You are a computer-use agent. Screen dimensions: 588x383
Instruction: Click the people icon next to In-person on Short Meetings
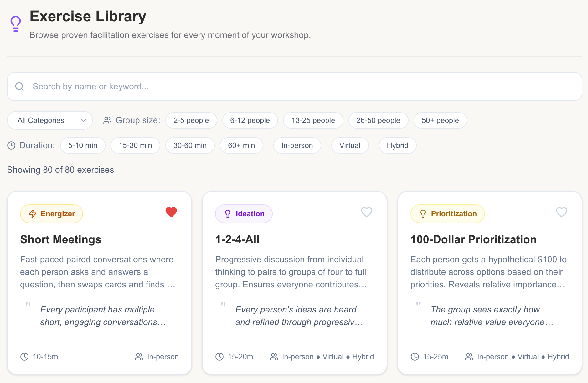[x=139, y=356]
